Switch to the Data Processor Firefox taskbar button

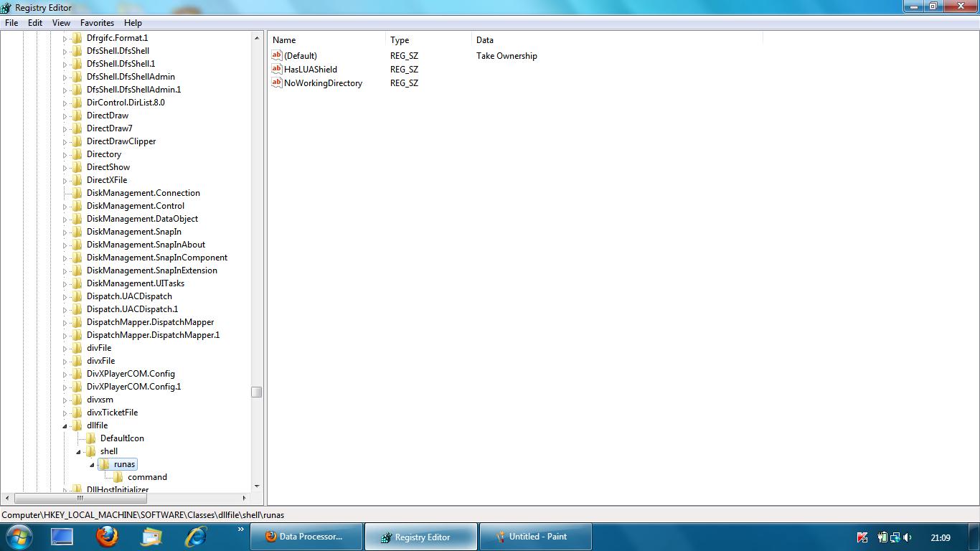point(306,537)
